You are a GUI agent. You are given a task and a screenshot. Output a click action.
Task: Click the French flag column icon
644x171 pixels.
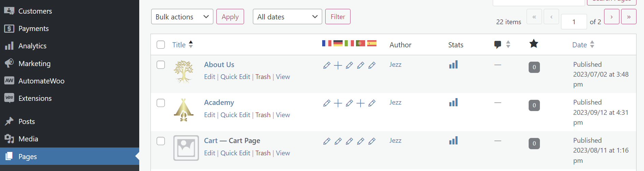click(327, 43)
